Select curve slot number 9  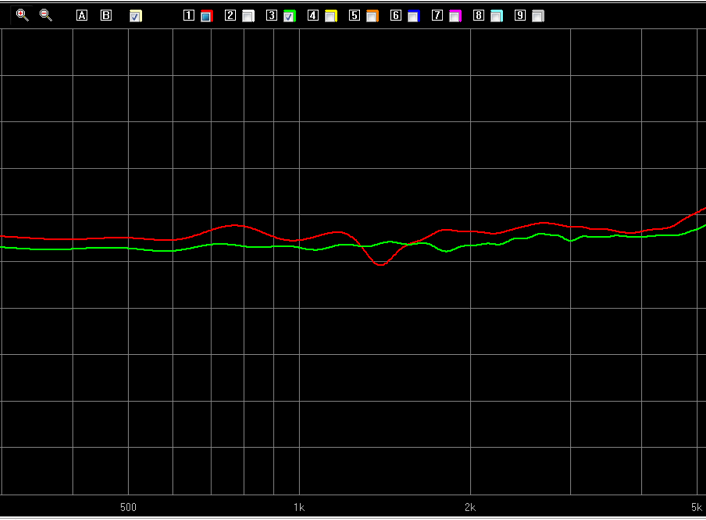pos(520,16)
